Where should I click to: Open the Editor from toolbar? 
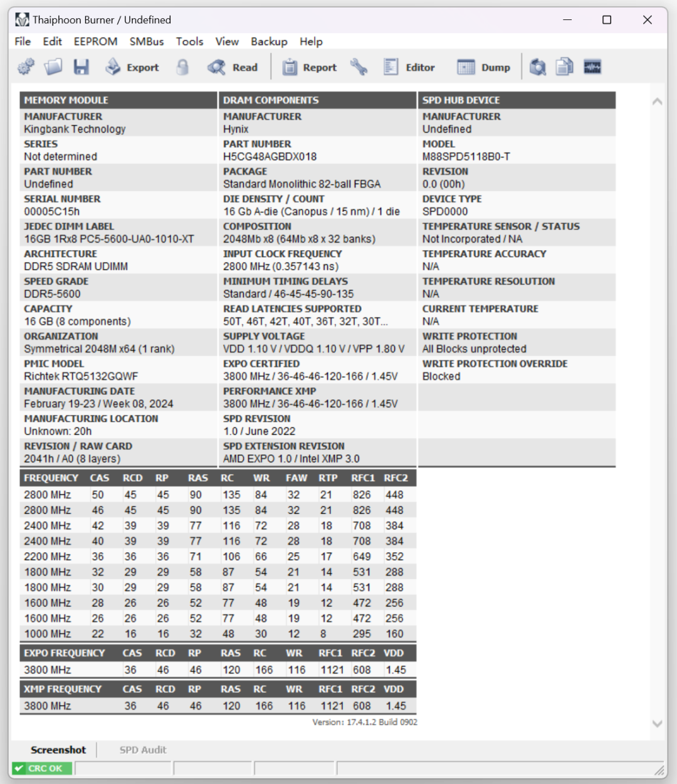(x=409, y=67)
